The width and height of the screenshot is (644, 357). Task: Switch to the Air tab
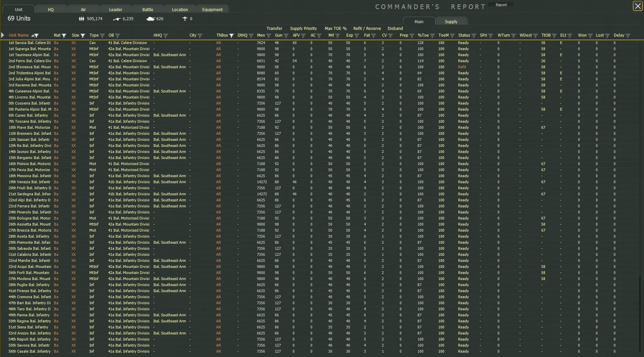83,9
